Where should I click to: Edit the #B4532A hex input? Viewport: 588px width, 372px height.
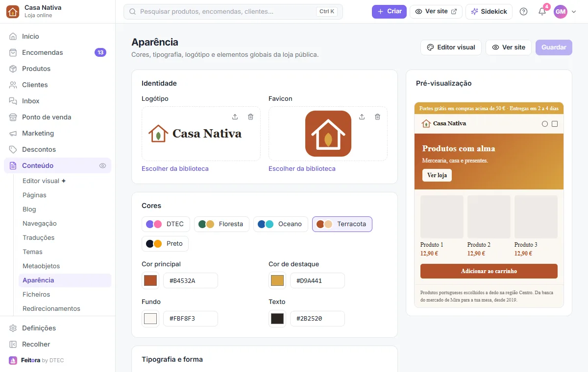coord(191,280)
